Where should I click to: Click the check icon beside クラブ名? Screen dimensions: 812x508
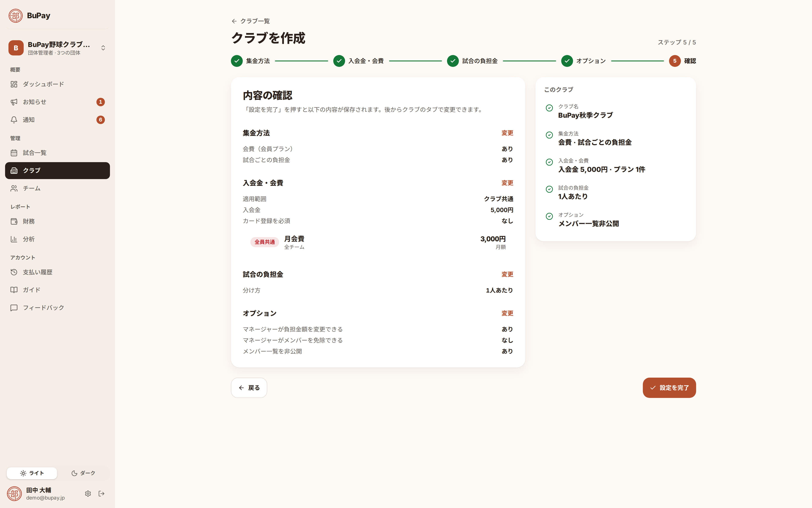pyautogui.click(x=549, y=108)
